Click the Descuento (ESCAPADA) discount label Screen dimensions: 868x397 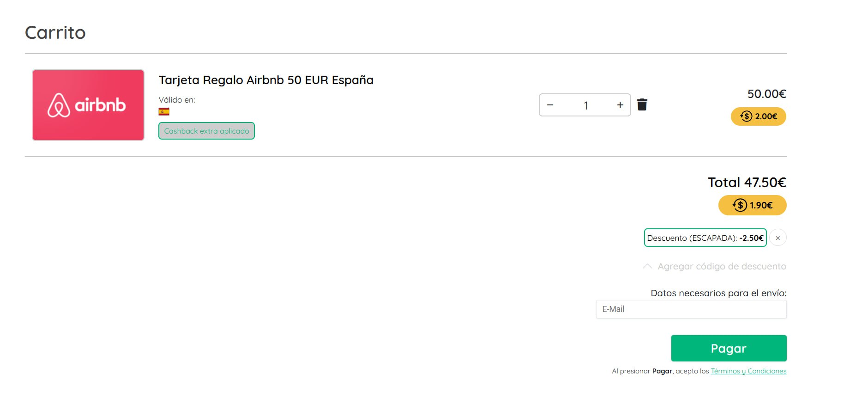point(705,238)
